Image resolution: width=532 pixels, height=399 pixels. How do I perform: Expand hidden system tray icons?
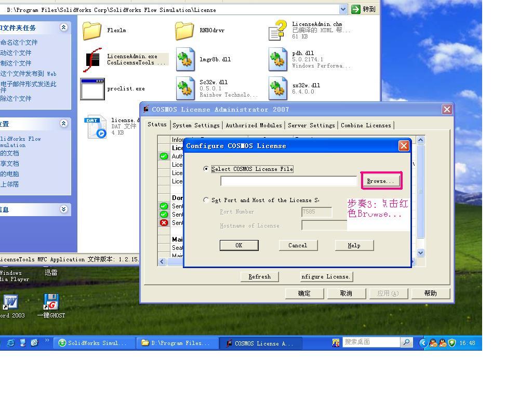[423, 343]
